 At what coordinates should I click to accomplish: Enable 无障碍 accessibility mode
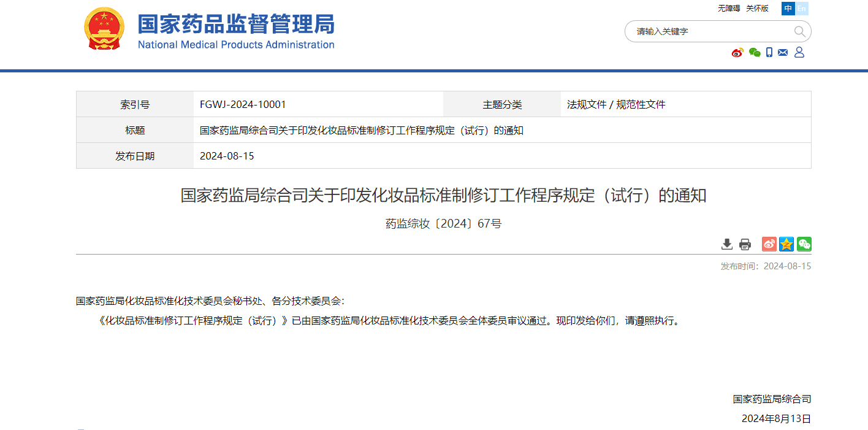pos(729,9)
